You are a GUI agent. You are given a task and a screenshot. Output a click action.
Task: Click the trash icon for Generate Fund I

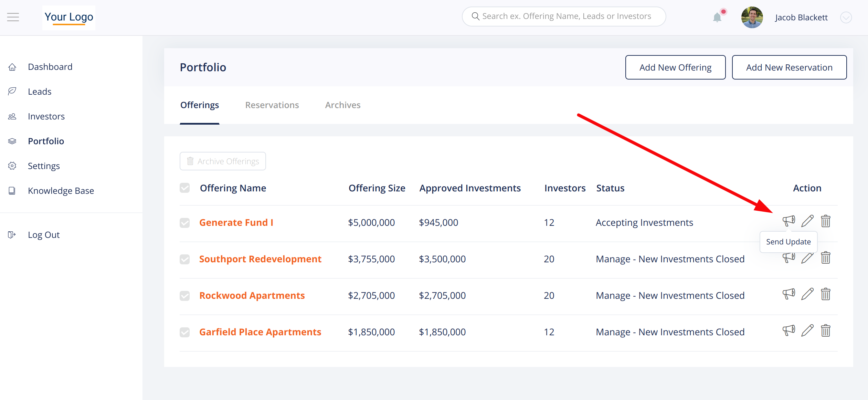point(826,221)
